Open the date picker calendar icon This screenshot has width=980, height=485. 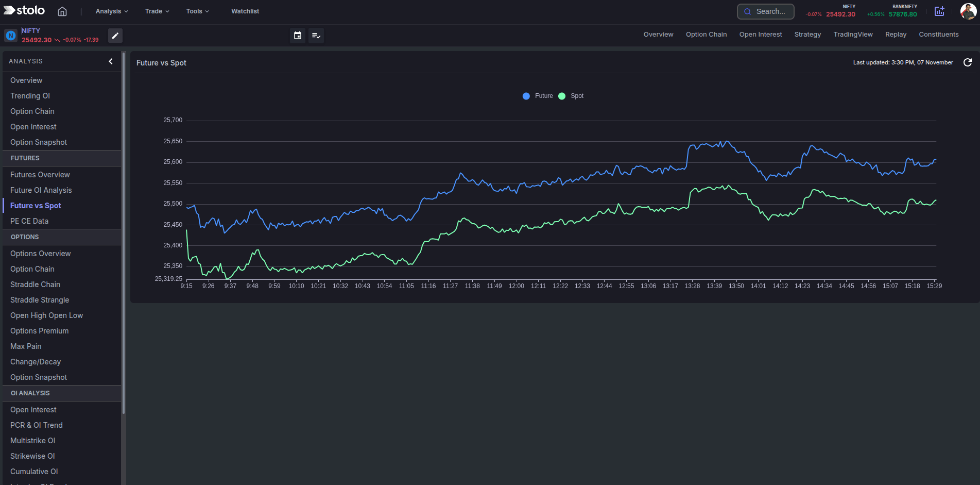(297, 36)
